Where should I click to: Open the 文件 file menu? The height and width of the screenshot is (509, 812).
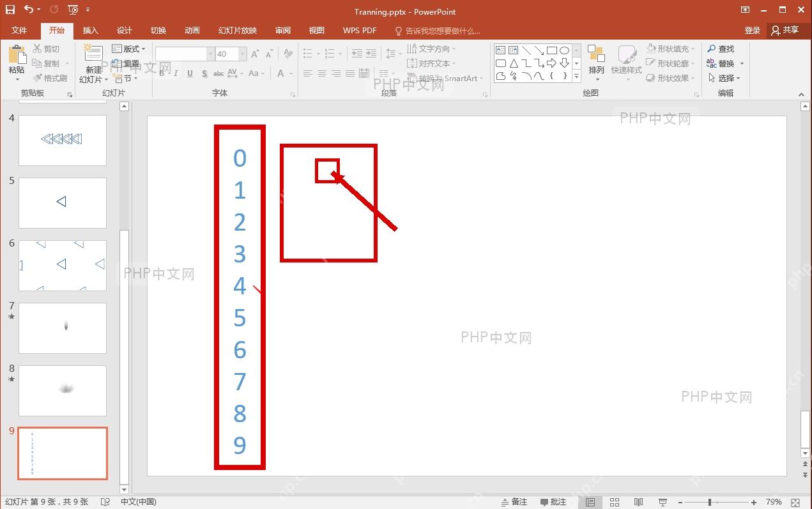(x=19, y=30)
